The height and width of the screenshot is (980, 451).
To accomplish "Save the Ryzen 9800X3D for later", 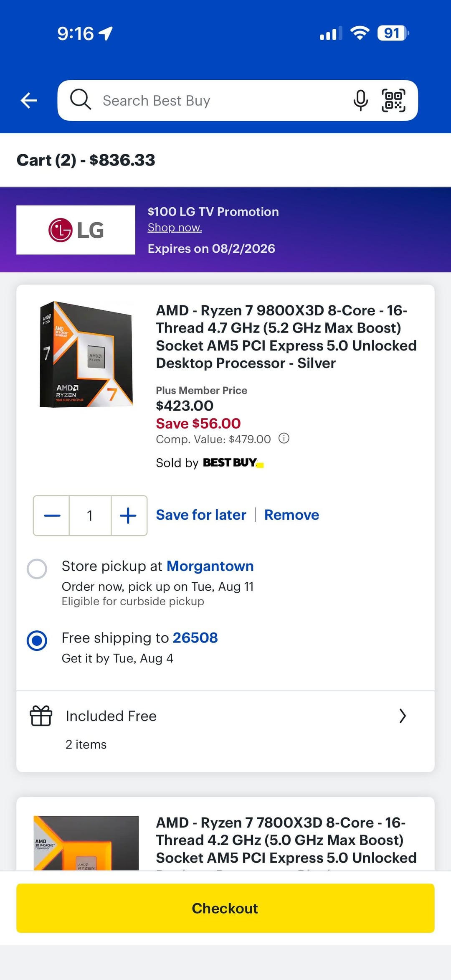I will point(201,515).
